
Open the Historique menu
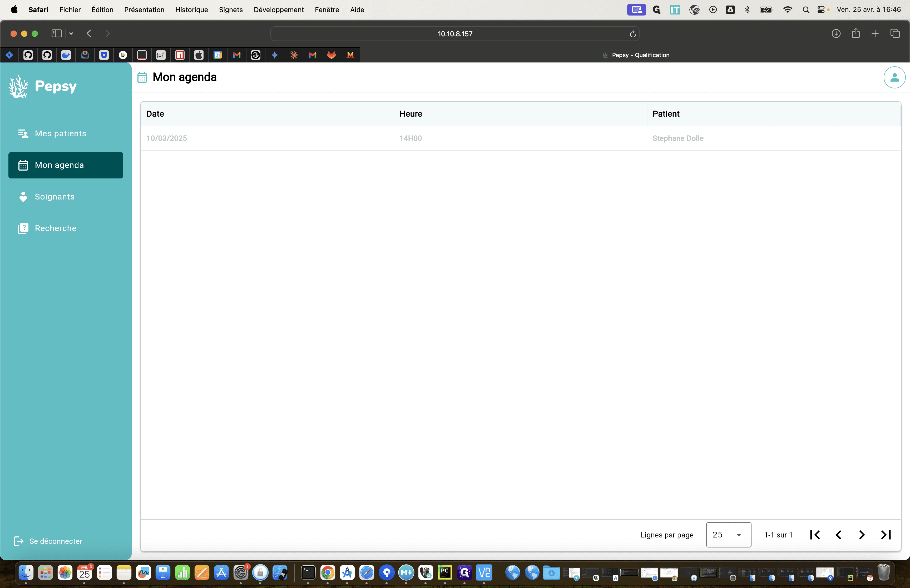191,9
